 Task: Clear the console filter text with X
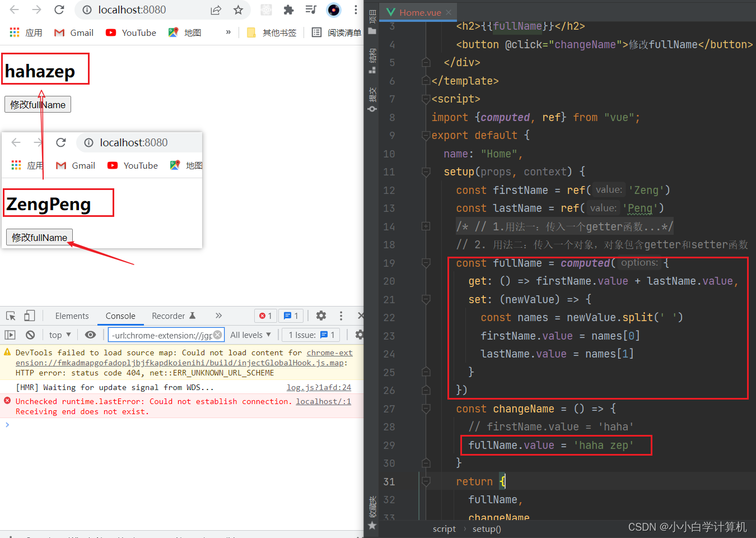pos(218,335)
